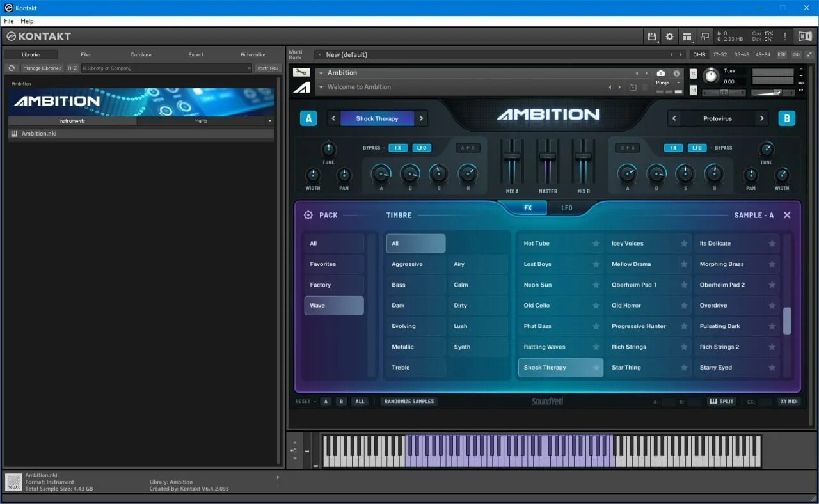
Task: Toggle A-Z library sorting
Action: (72, 68)
